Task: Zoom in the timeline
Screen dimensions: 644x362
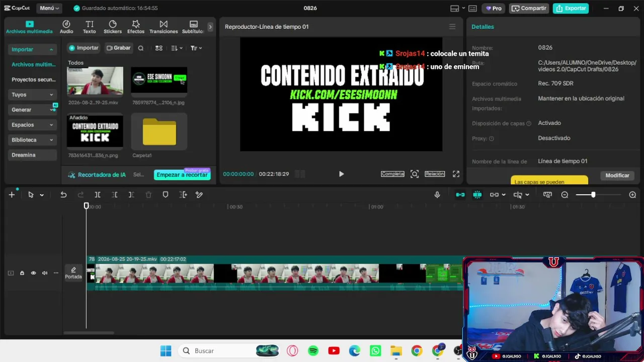Action: point(632,195)
